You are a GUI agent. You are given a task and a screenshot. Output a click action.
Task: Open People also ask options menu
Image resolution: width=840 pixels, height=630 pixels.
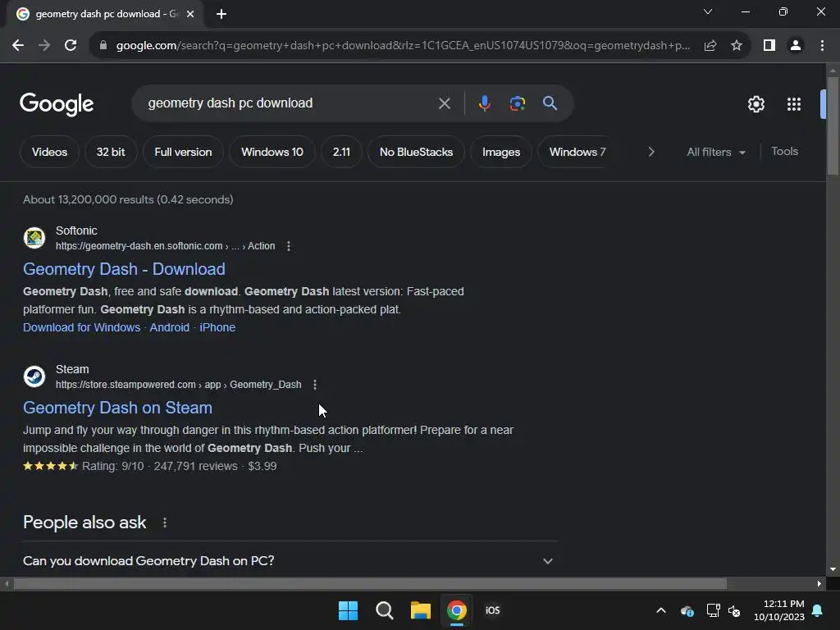coord(164,523)
